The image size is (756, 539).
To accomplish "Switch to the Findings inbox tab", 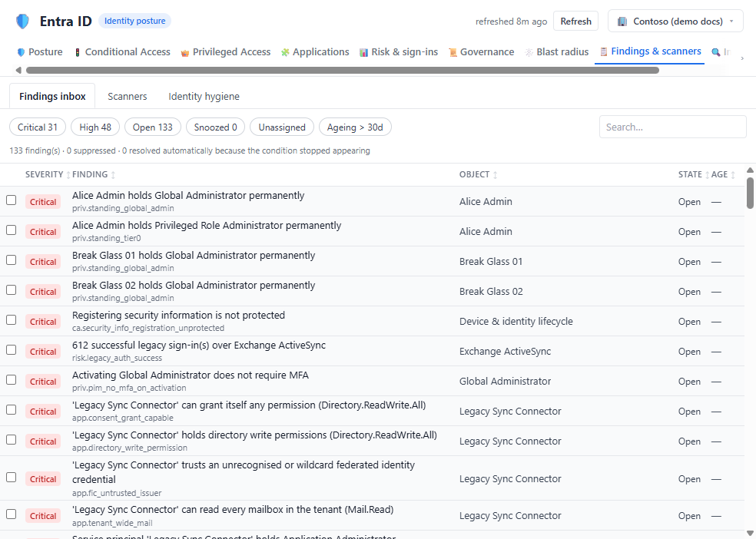I will (52, 96).
